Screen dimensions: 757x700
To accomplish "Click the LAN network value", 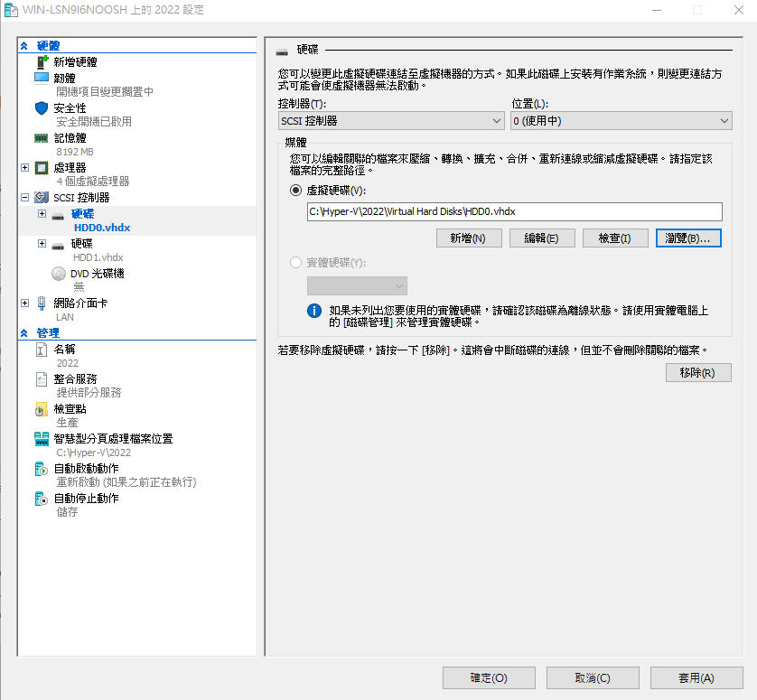I will pos(65,317).
